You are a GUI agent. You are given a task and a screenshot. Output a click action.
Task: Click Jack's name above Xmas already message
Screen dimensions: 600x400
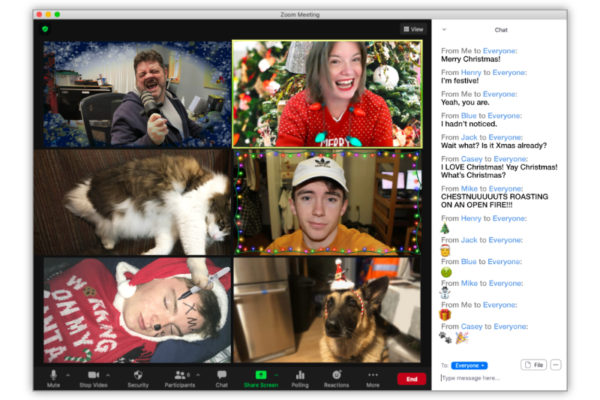coord(469,137)
